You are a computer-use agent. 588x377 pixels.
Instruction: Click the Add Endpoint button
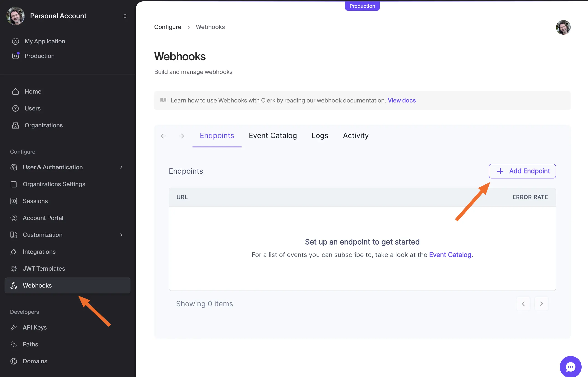point(522,171)
